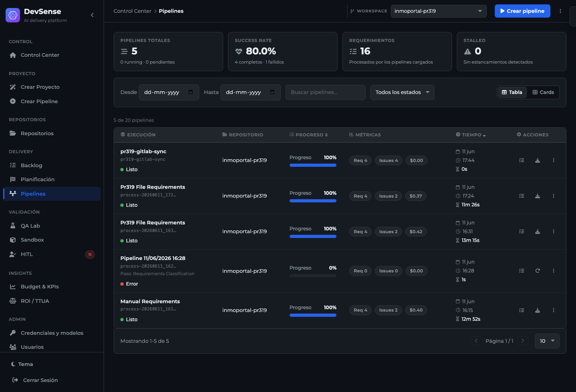Click the DevSense logo icon
Screen dimensions: 576x392
tap(13, 15)
